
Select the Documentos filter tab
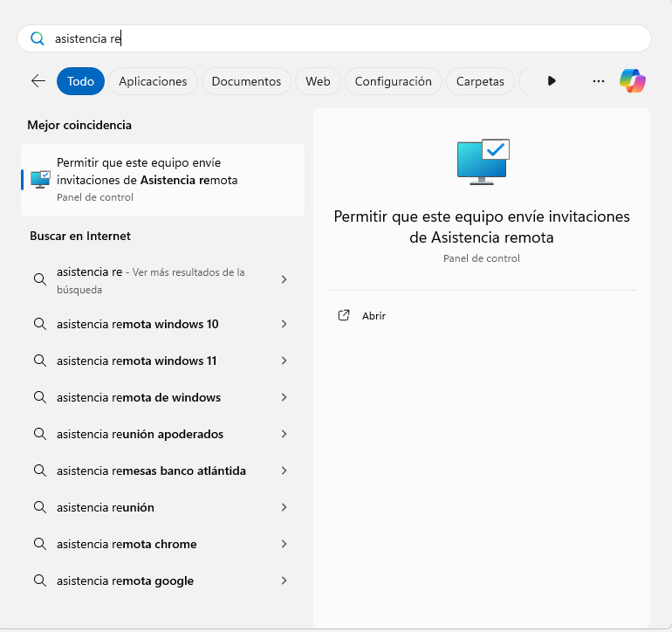click(246, 81)
